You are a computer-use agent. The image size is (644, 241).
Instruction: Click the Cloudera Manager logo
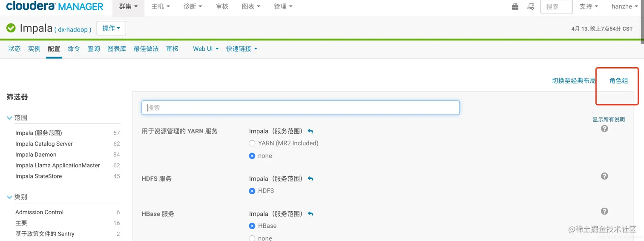55,6
